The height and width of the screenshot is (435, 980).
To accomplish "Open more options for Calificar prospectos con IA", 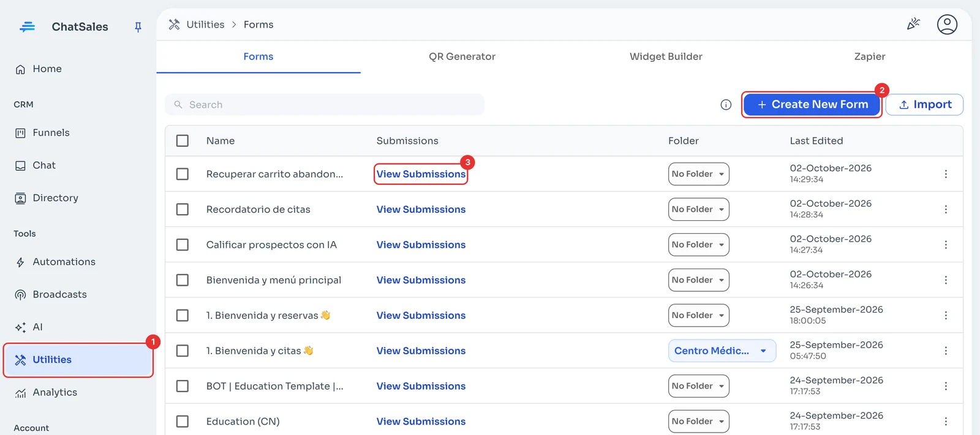I will pyautogui.click(x=946, y=245).
